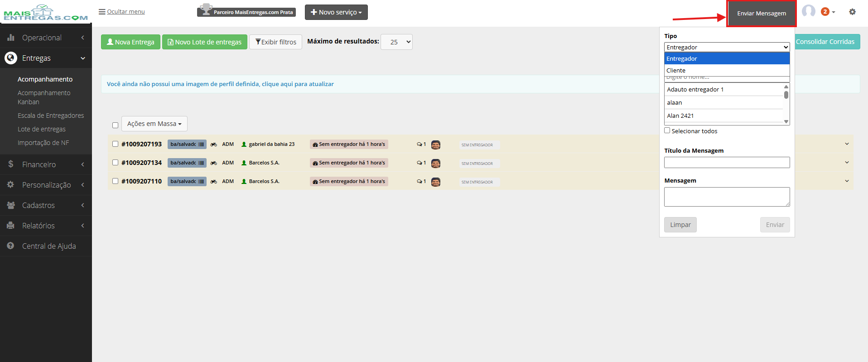
Task: Open the user profile avatar
Action: pyautogui.click(x=809, y=11)
